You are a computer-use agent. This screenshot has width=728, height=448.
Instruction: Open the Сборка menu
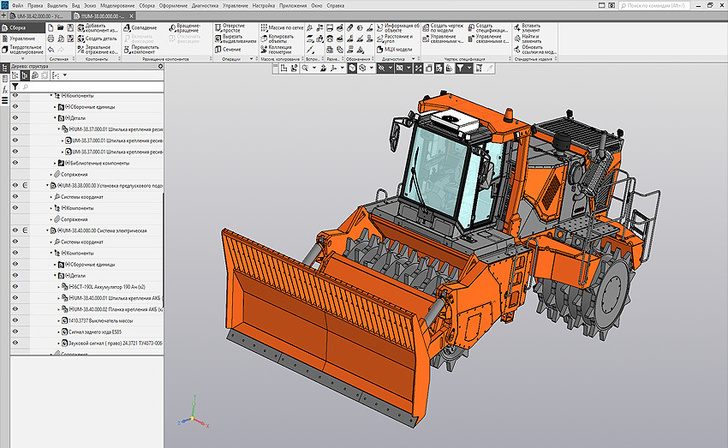coord(147,6)
